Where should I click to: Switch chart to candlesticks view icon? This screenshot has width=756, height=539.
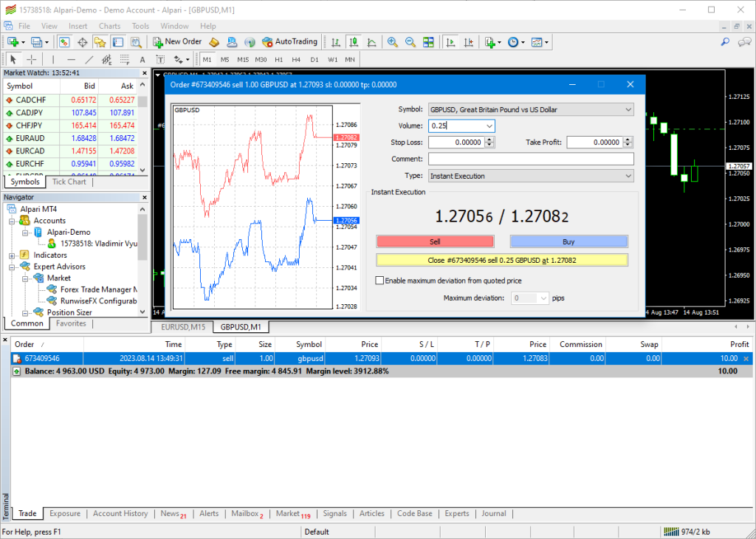point(354,42)
